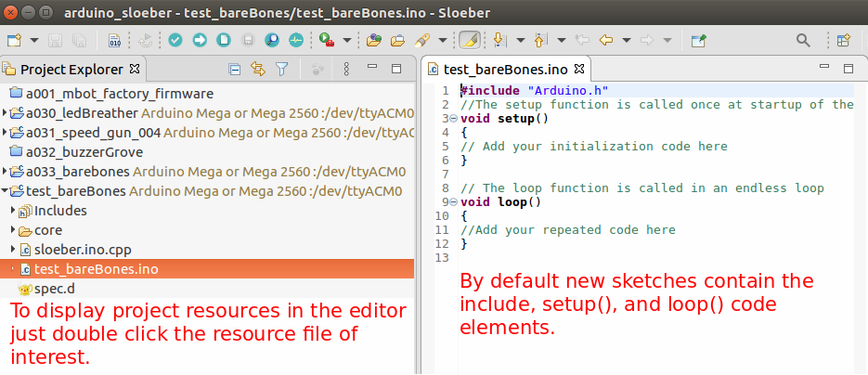Select the Project Explorer tab

[x=71, y=69]
